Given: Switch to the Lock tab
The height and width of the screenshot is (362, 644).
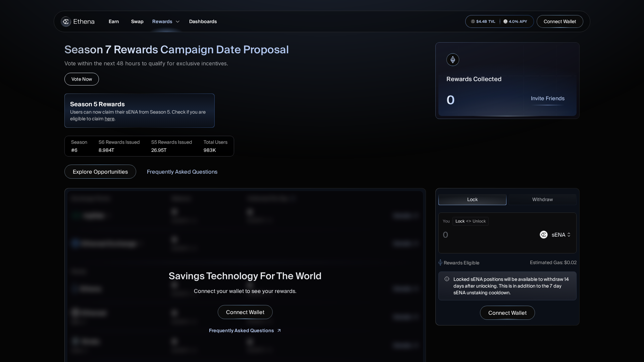Looking at the screenshot, I should click(472, 199).
